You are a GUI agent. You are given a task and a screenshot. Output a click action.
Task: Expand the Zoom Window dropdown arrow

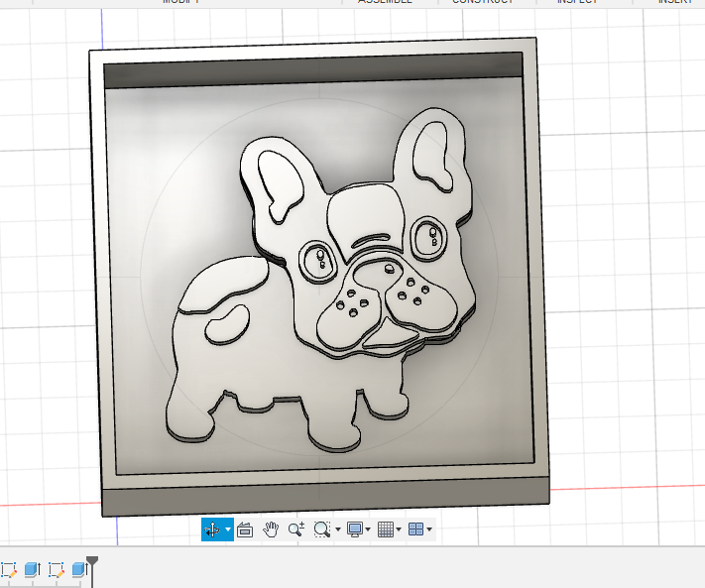click(337, 530)
